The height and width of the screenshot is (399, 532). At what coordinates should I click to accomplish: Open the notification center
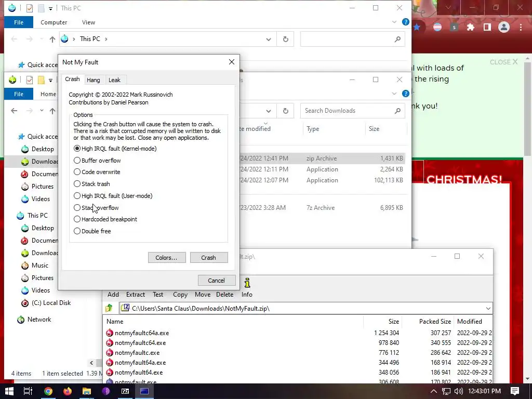[515, 391]
